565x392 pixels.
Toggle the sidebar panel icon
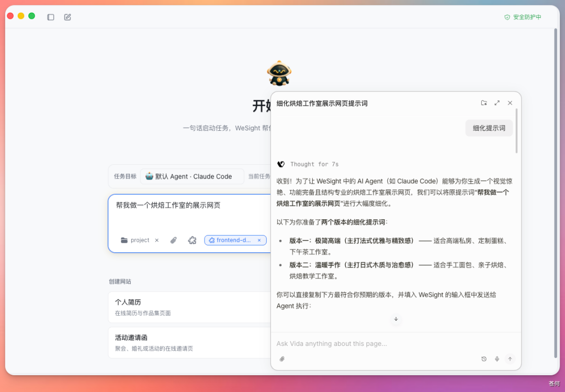tap(50, 17)
